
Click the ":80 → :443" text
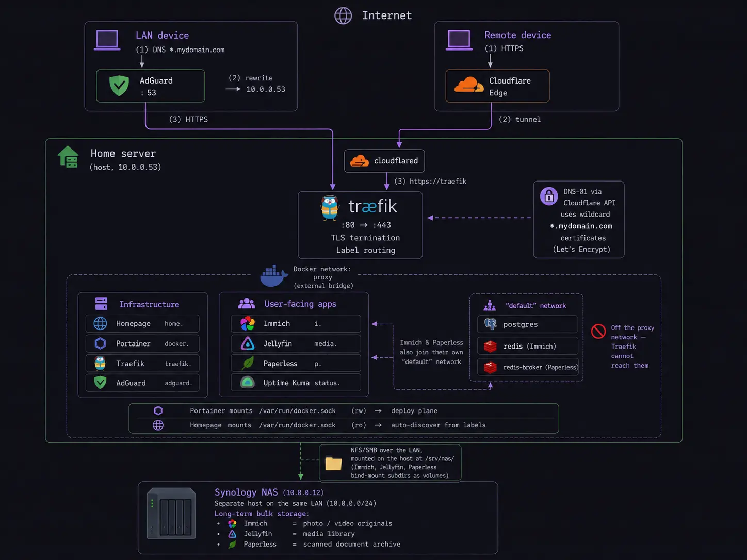coord(366,225)
